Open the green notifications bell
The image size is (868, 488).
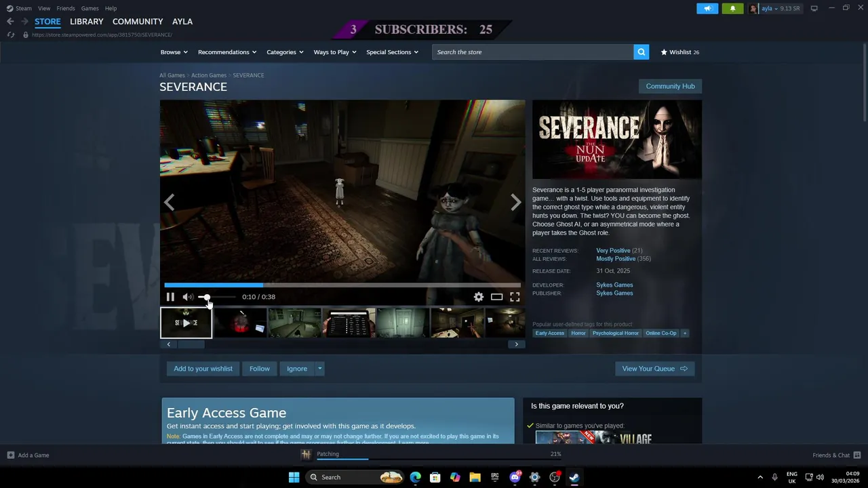point(732,9)
